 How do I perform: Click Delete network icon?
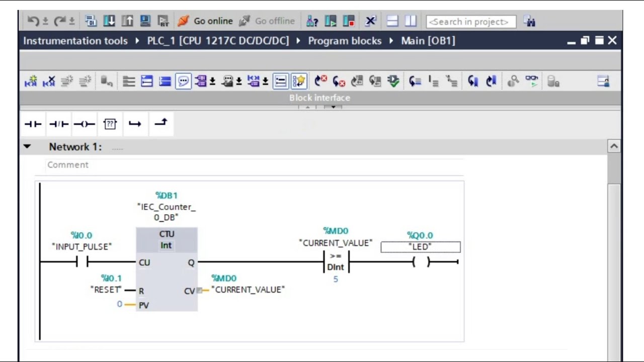[x=49, y=81]
